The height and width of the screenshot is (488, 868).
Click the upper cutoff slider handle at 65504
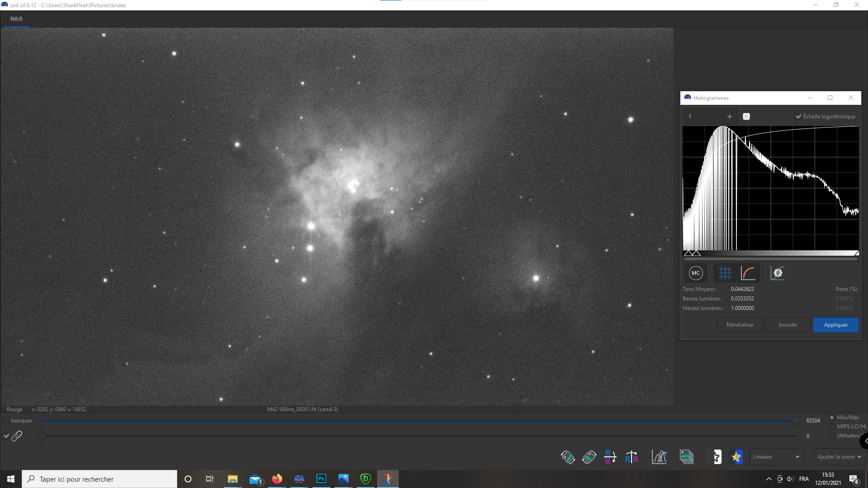[x=796, y=421]
